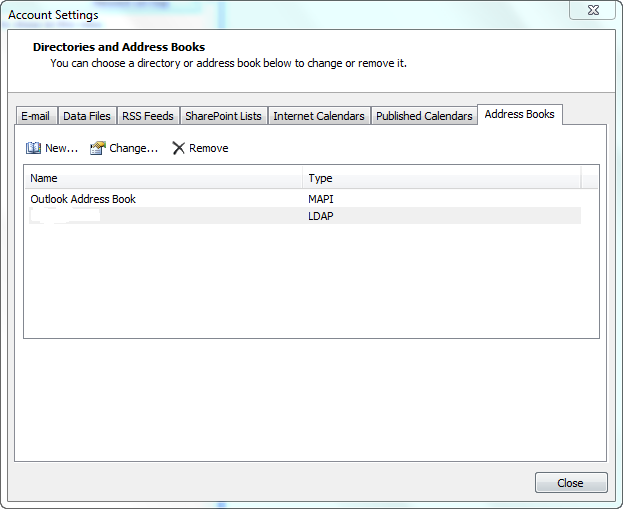Viewport: 623px width, 509px height.
Task: Select the Address Books tab
Action: (x=519, y=115)
